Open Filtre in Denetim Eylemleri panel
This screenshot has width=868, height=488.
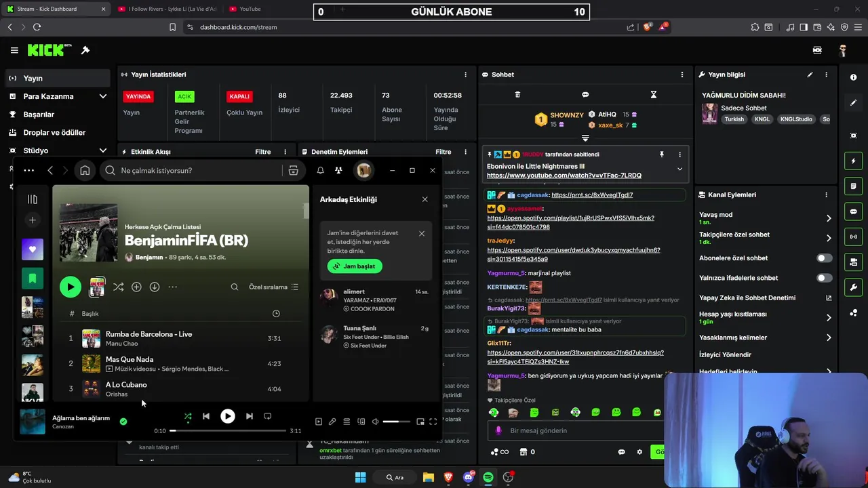pos(443,152)
